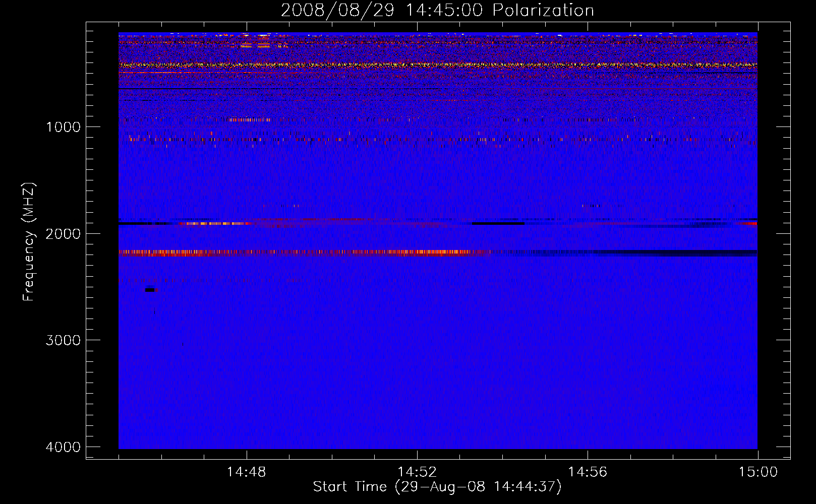Click the 2000 frequency tick label
The height and width of the screenshot is (504, 816).
(x=63, y=233)
